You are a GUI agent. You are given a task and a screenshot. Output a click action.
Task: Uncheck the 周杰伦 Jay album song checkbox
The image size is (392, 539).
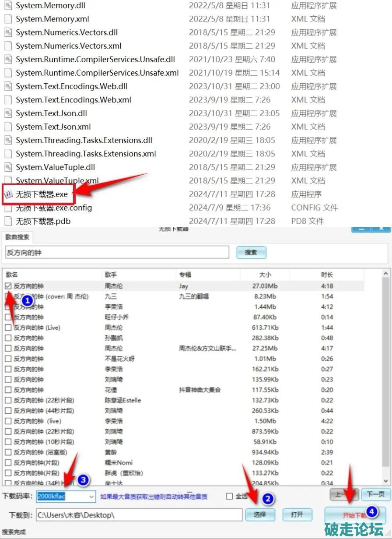(x=8, y=286)
